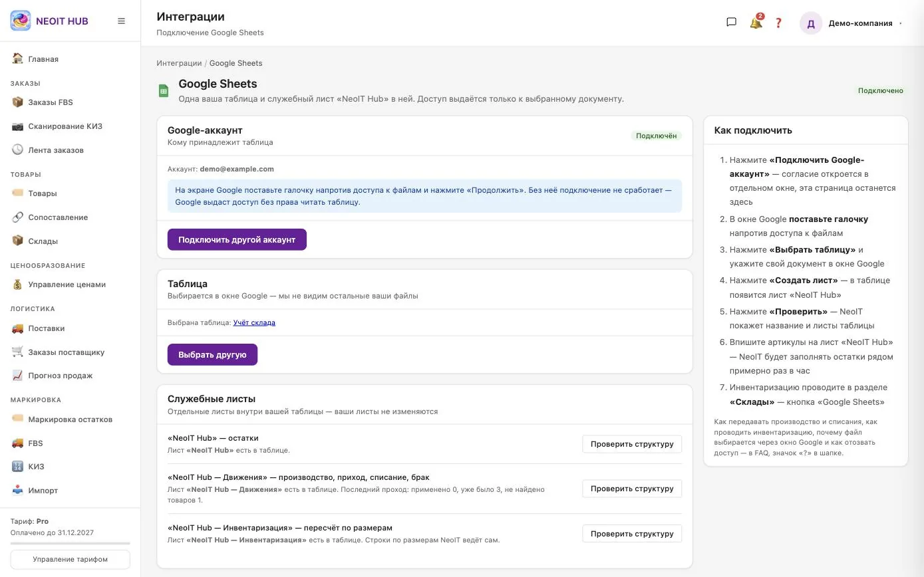Click the truck icon beside Поставки

coord(18,328)
